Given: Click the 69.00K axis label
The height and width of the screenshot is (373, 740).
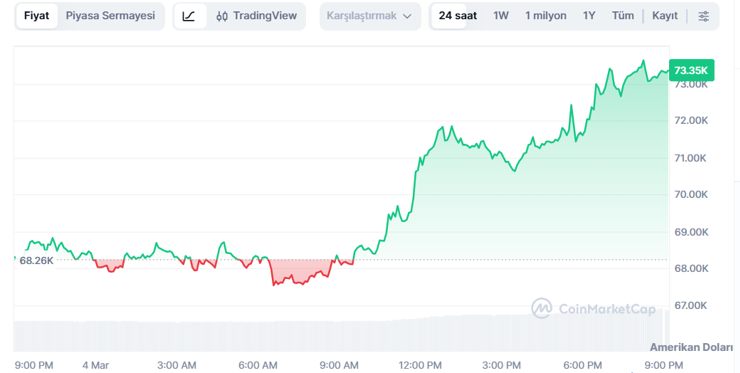Looking at the screenshot, I should point(691,232).
